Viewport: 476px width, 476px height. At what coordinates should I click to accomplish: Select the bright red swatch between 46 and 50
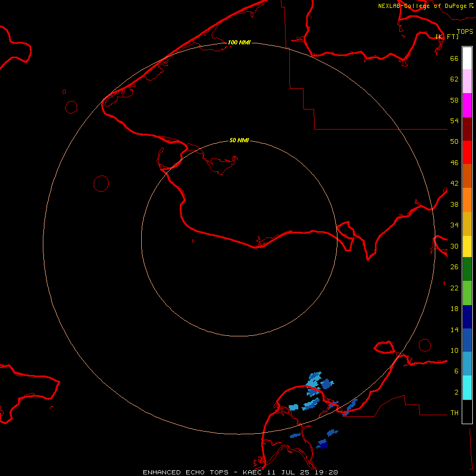[x=467, y=152]
